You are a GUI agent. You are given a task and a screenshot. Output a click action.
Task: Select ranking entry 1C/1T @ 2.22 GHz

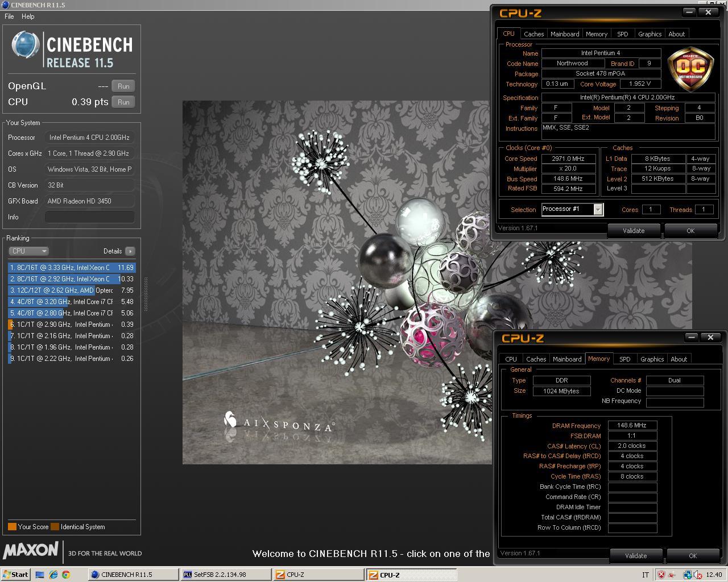(72, 359)
